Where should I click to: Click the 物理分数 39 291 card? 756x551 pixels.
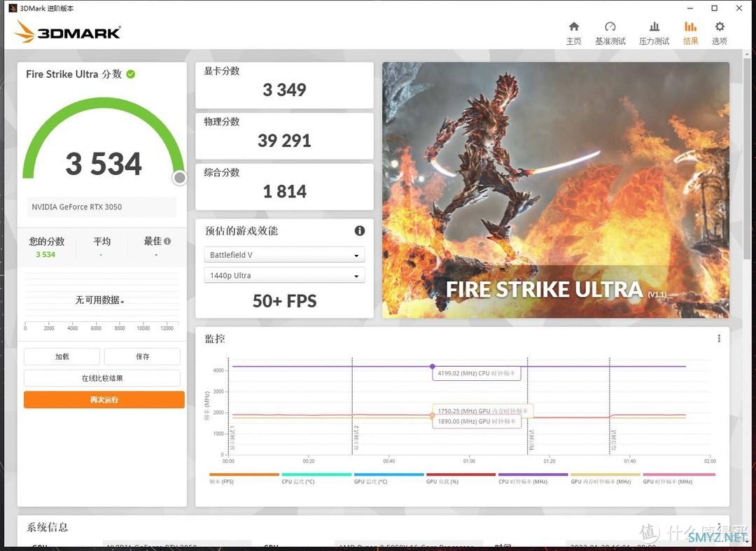click(x=284, y=136)
